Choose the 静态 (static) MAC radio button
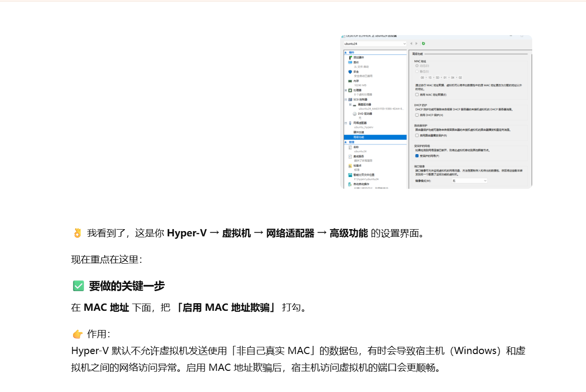This screenshot has width=586, height=392. coord(417,71)
